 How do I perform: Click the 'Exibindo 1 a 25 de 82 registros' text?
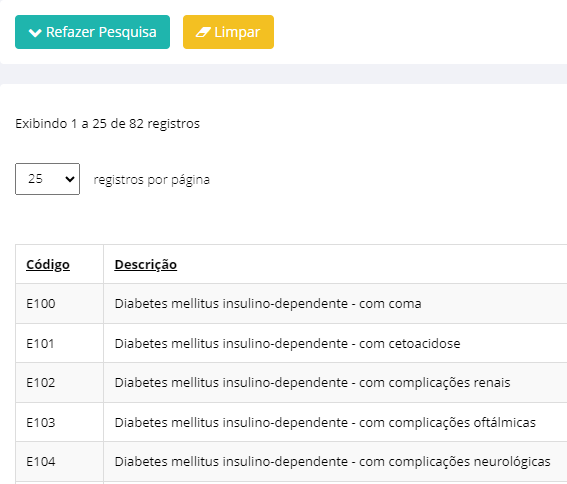point(107,124)
